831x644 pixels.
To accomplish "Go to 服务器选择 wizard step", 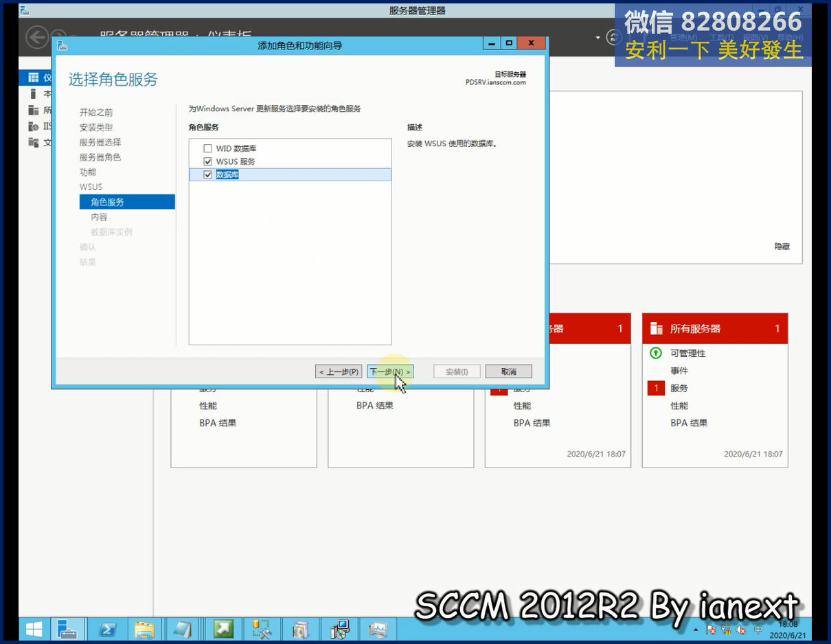I will tap(100, 142).
